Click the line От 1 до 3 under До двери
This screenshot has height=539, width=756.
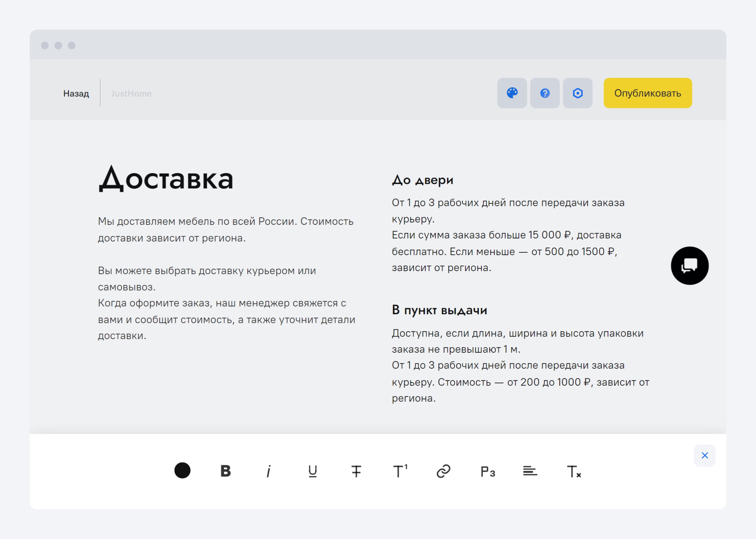(508, 211)
